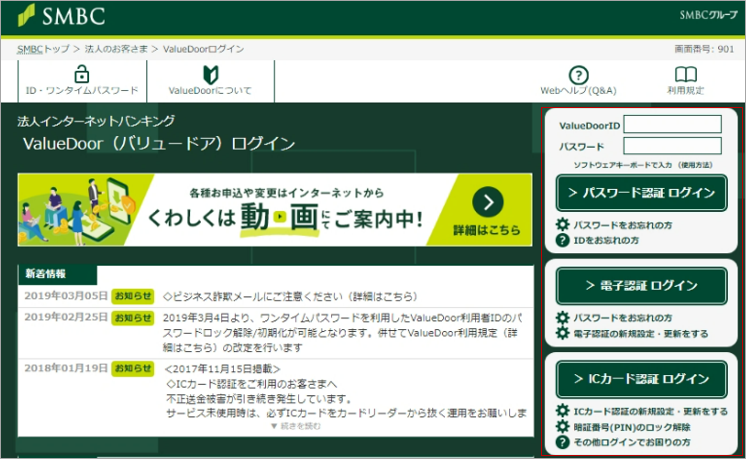This screenshot has width=748, height=459.
Task: Open その他ログインでお困りの方 link
Action: [x=632, y=442]
